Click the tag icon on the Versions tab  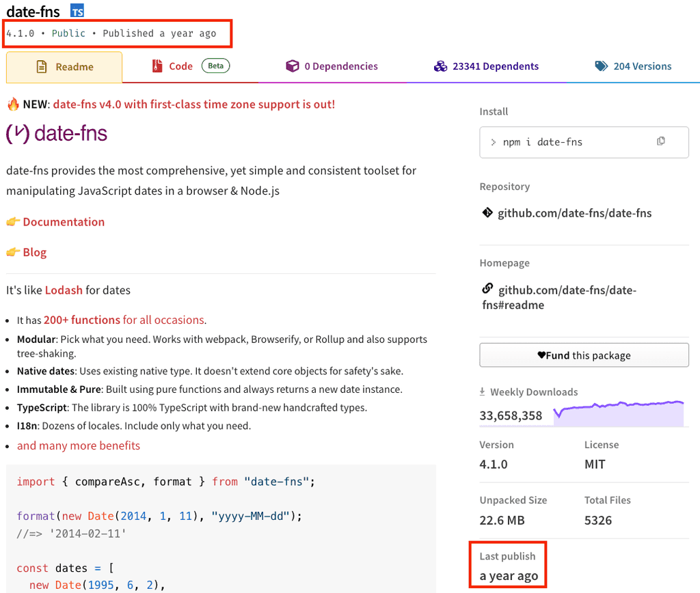[x=602, y=66]
